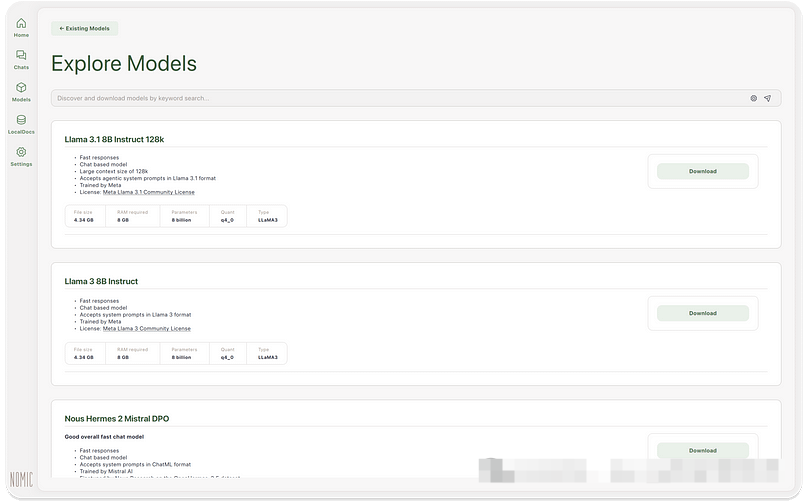This screenshot has width=809, height=502.
Task: Click the search options gear icon
Action: tap(753, 98)
